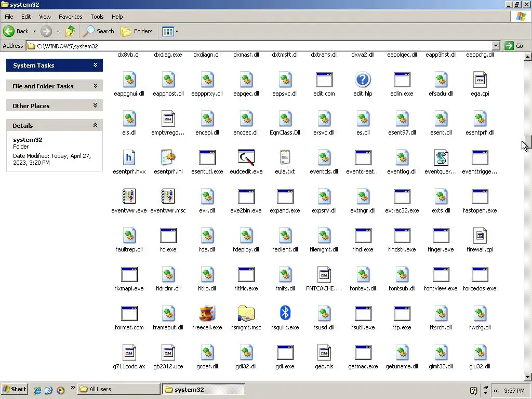This screenshot has height=399, width=532.
Task: Open the Start menu
Action: [14, 389]
